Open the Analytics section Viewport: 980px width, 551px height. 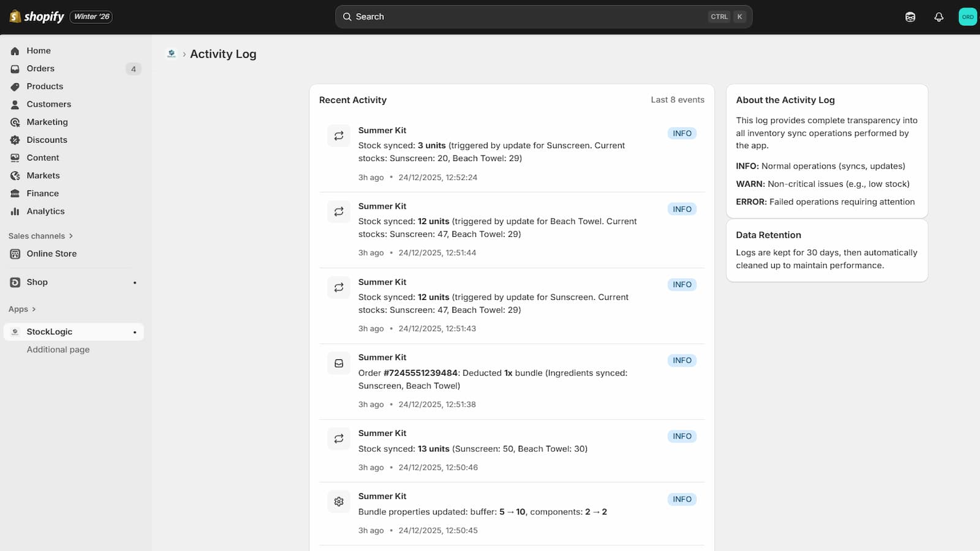[x=45, y=211]
